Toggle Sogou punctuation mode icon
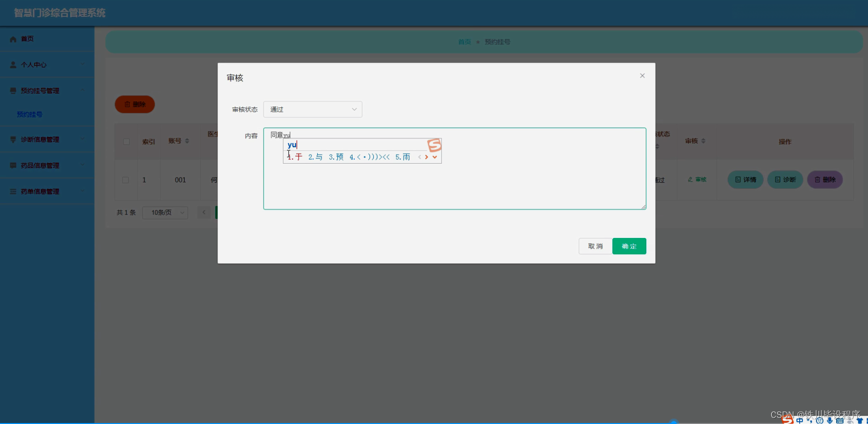Viewport: 868px width, 424px height. [810, 421]
